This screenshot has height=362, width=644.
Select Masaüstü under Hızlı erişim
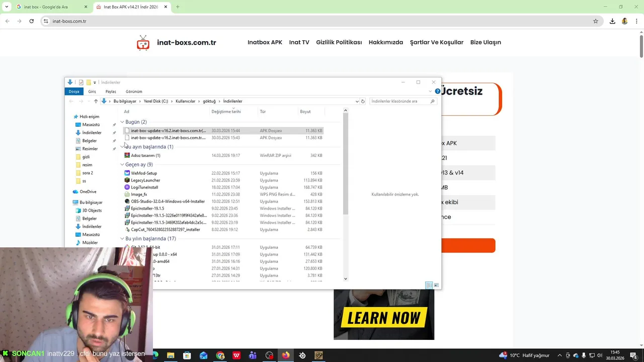91,125
